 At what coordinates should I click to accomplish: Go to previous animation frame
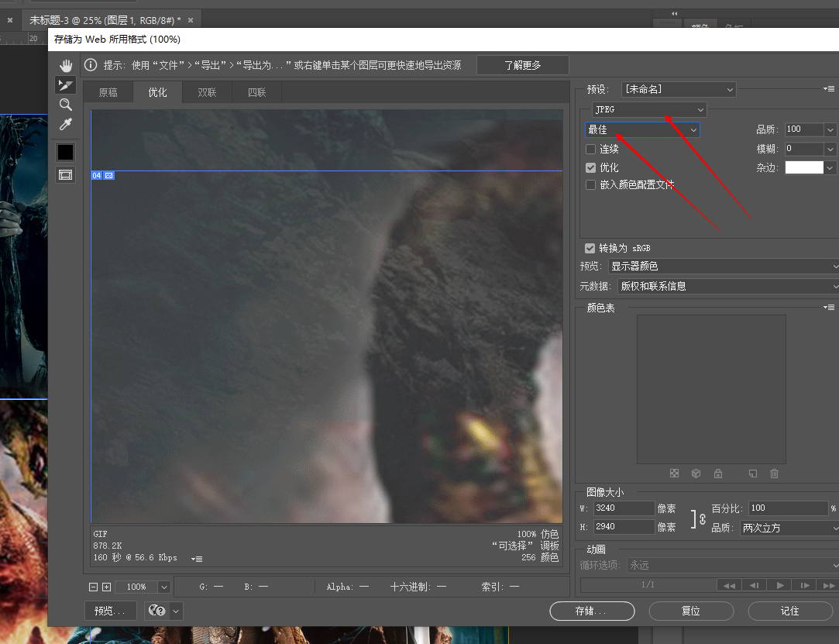754,585
